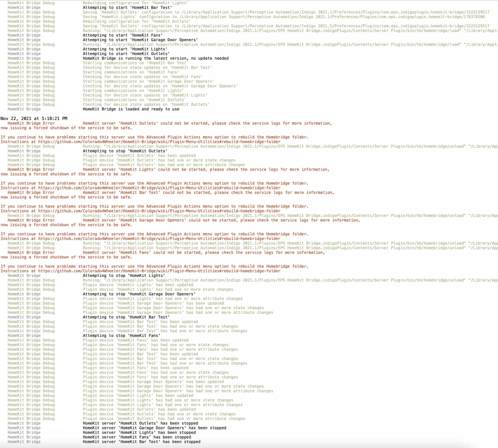
Task: Select "Starting communications on 'HomeKit Lights'" line
Action: (x=133, y=91)
